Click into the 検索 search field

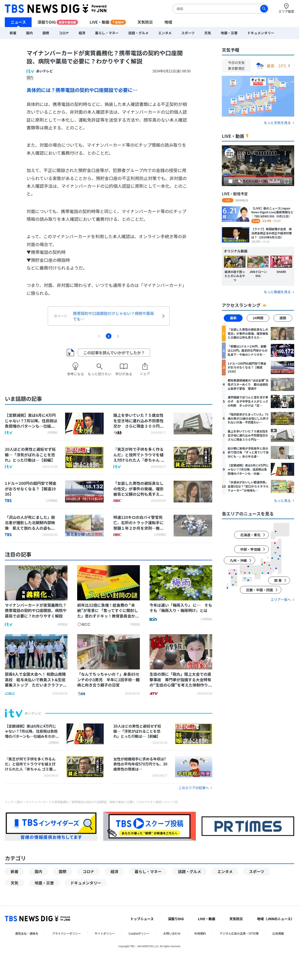coord(217,8)
